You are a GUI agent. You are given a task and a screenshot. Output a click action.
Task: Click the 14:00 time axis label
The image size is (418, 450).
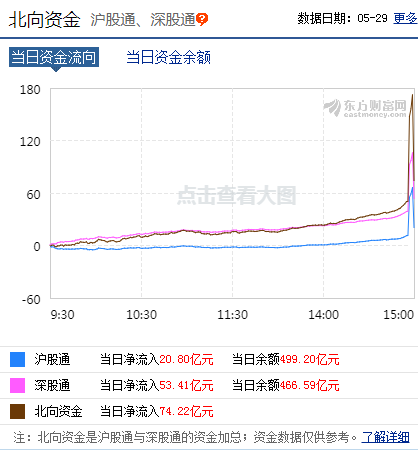[323, 315]
